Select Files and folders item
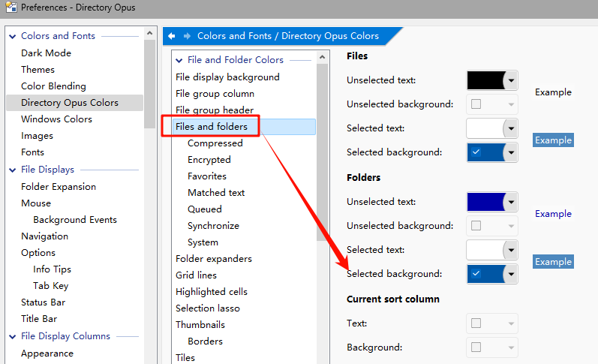This screenshot has height=364, width=598. (x=244, y=127)
